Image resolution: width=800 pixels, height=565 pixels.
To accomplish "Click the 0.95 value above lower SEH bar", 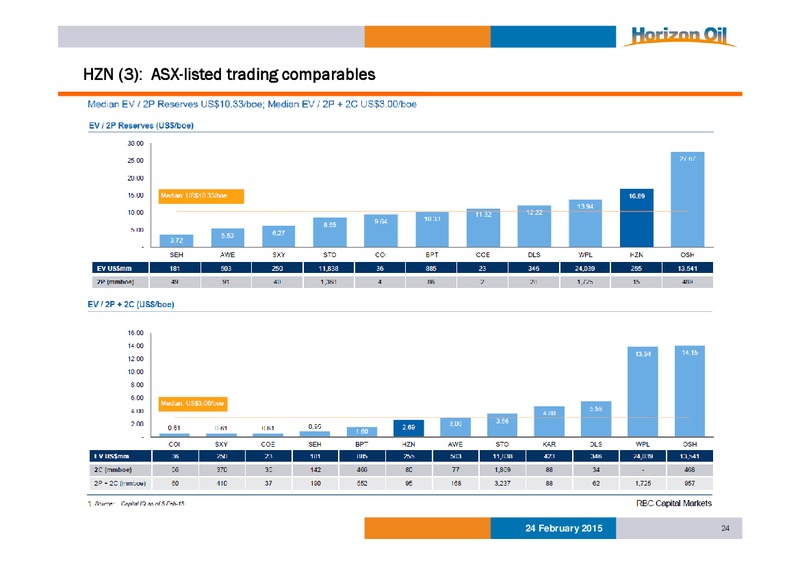I will pyautogui.click(x=315, y=426).
